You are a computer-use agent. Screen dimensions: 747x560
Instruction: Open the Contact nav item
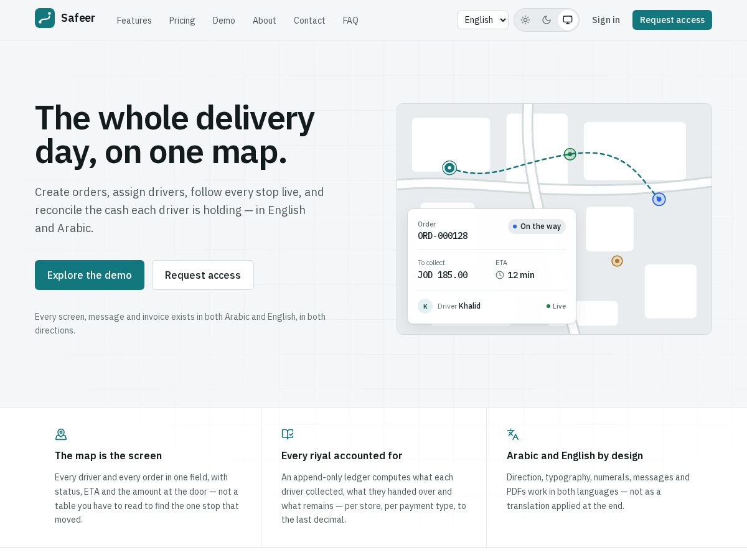309,21
